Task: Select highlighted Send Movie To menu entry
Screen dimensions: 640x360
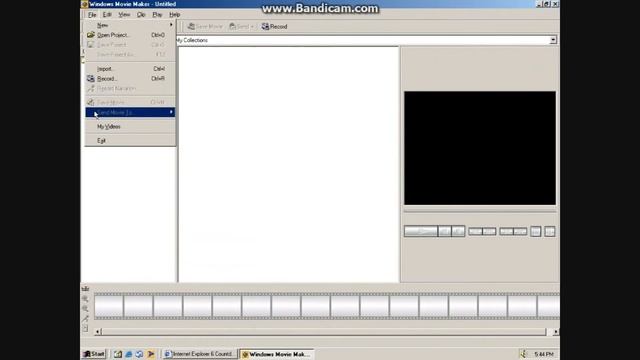Action: click(x=130, y=112)
